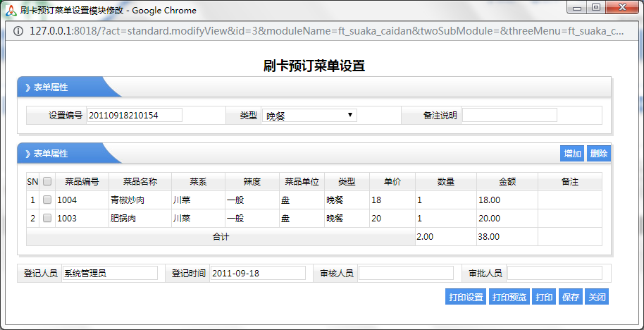Click the 川菜 link in row 1

click(x=182, y=200)
